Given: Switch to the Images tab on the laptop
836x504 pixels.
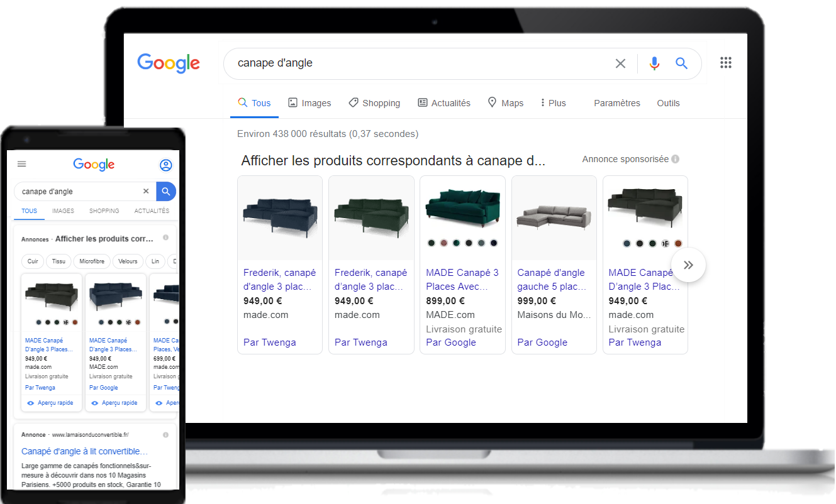Looking at the screenshot, I should pyautogui.click(x=309, y=103).
